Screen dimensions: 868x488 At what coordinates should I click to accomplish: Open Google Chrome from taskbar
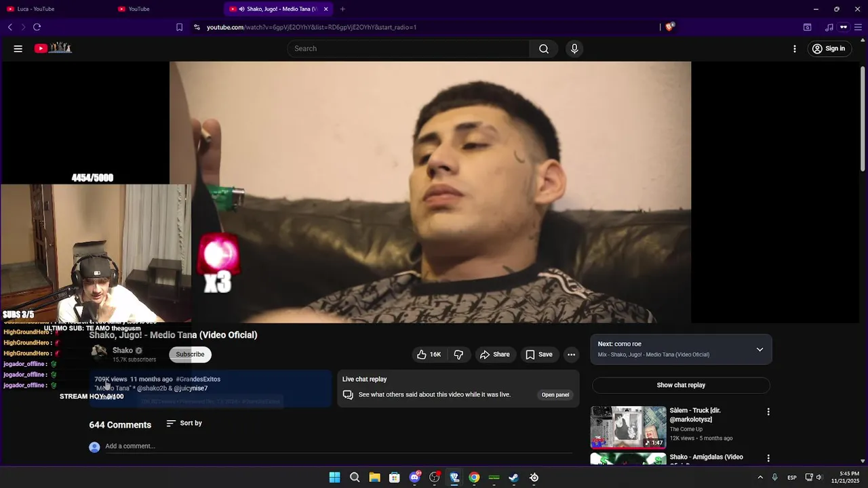click(x=474, y=478)
